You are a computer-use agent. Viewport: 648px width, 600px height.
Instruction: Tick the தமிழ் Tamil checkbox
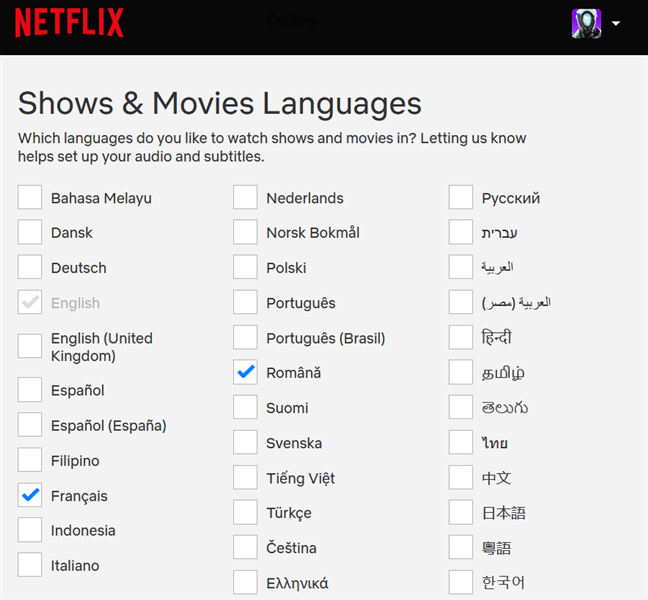pyautogui.click(x=461, y=372)
